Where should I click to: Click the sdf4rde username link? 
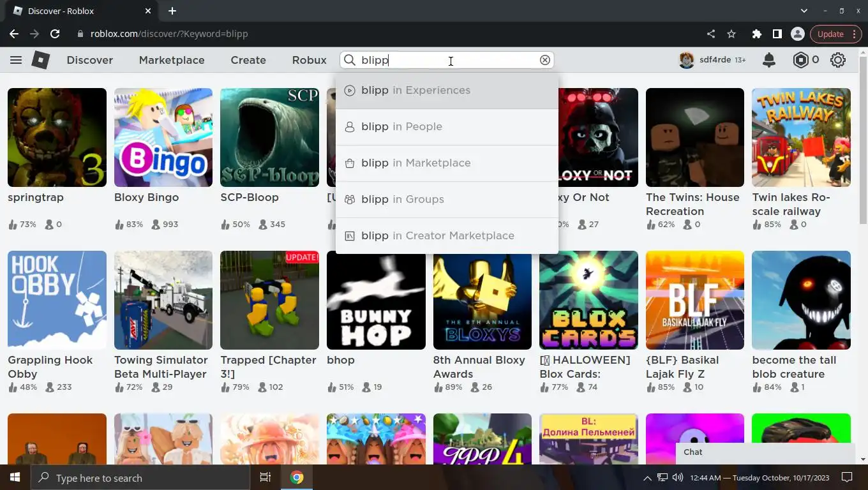pos(715,60)
